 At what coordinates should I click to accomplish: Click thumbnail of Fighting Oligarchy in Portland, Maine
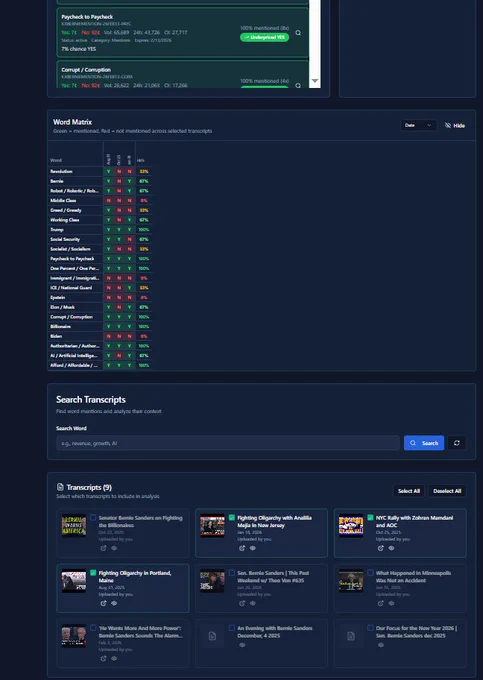click(x=74, y=581)
